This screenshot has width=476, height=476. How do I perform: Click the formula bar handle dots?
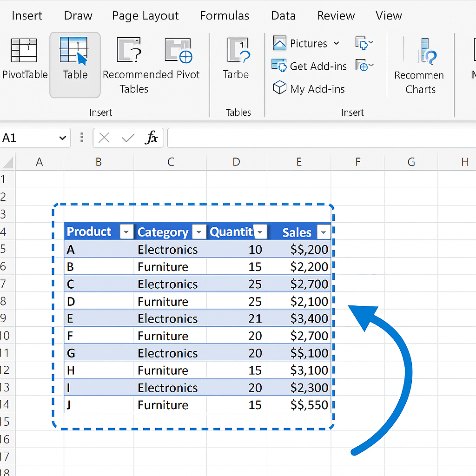coord(82,137)
